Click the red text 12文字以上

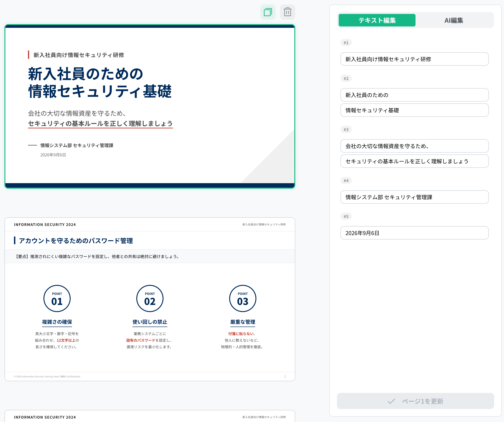click(66, 340)
